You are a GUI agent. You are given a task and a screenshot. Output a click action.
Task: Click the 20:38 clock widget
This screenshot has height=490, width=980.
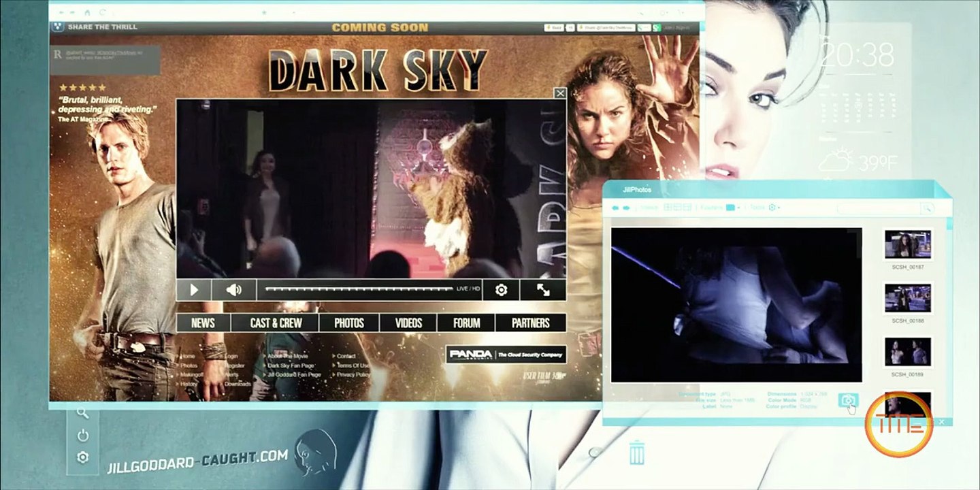857,56
